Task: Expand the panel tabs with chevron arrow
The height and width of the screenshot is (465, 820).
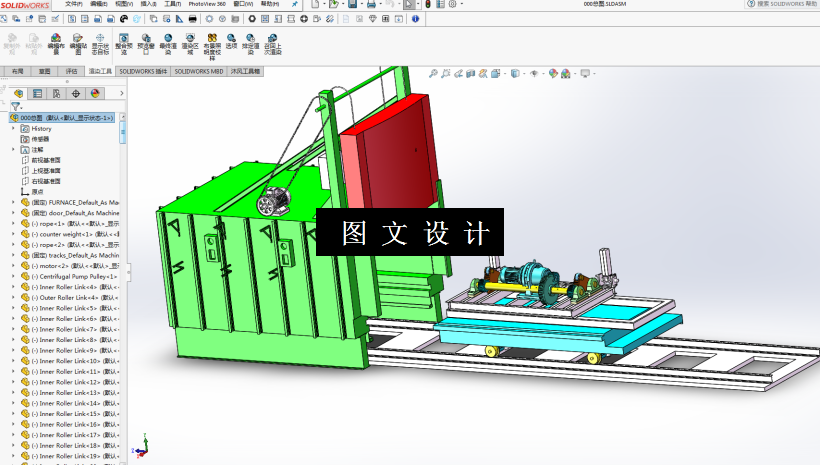Action: click(x=121, y=94)
